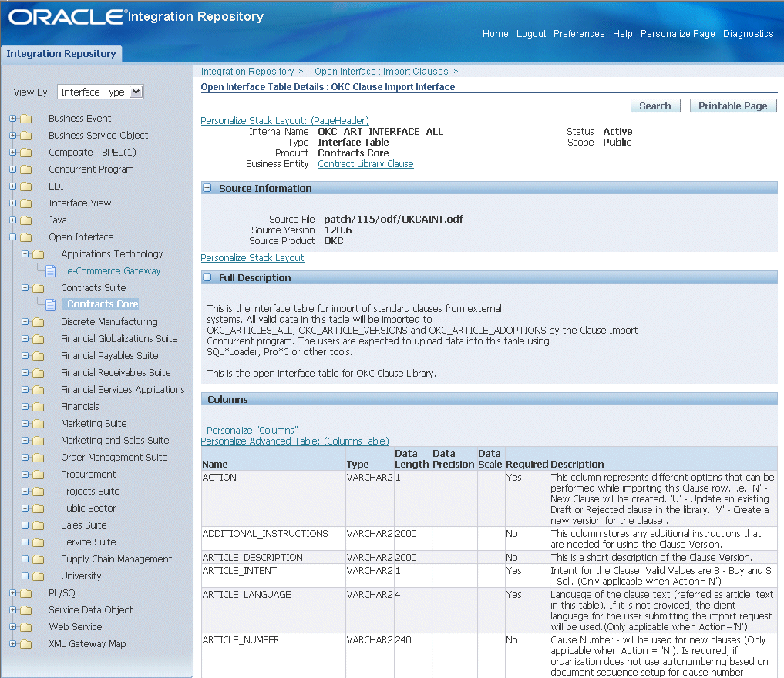Click the Personalize "Columns" link
The height and width of the screenshot is (678, 784).
(253, 430)
